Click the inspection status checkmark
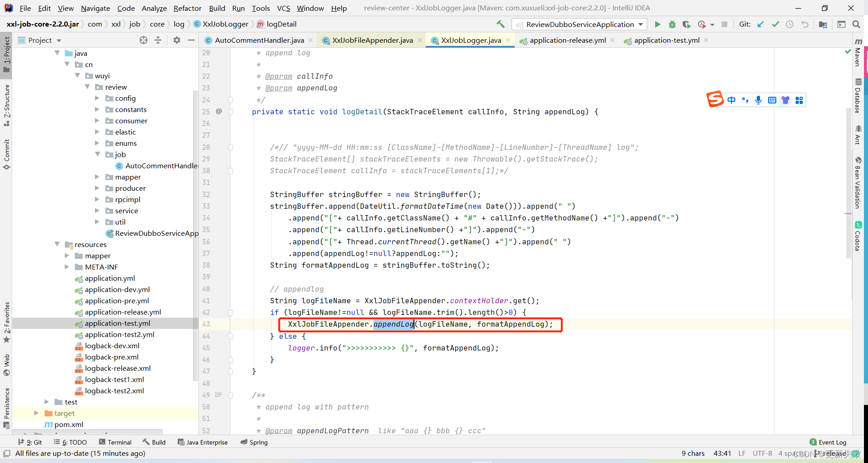The image size is (868, 463). pyautogui.click(x=848, y=52)
